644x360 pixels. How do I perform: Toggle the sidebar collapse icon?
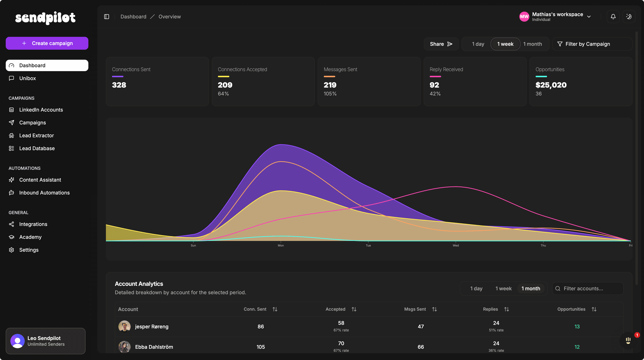[x=106, y=16]
